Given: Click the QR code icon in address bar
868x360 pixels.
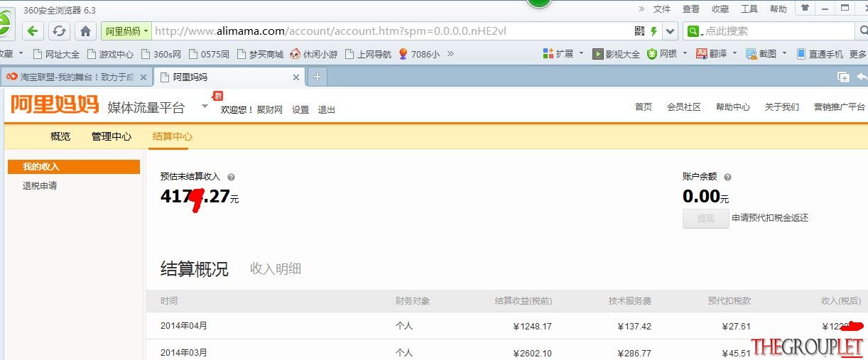Looking at the screenshot, I should tap(639, 31).
